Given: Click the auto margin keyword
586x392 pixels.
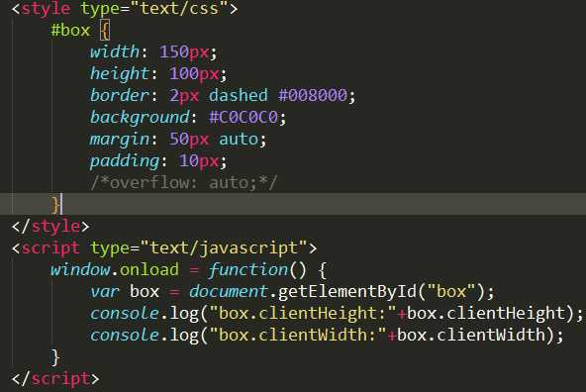Looking at the screenshot, I should click(239, 140).
